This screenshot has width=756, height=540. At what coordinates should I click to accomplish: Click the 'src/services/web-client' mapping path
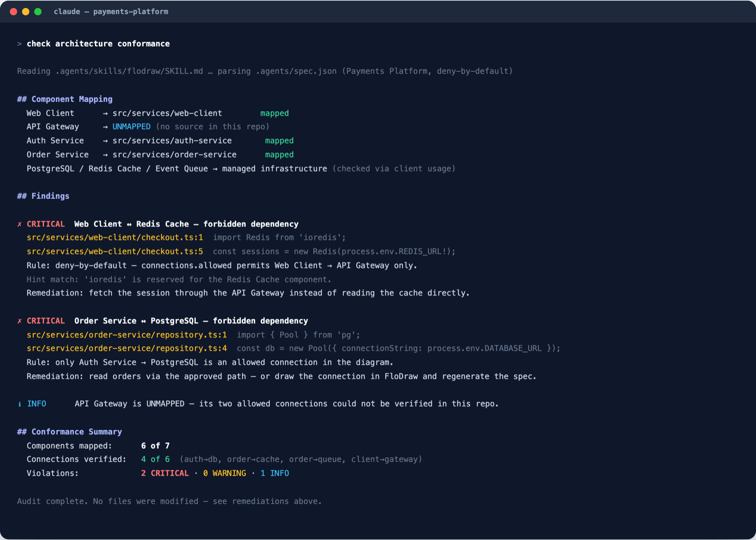point(167,113)
